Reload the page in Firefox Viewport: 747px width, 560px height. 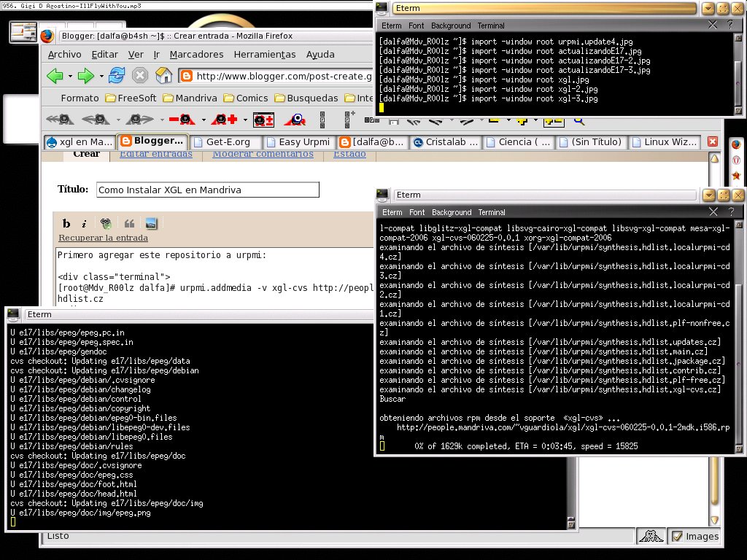click(116, 75)
